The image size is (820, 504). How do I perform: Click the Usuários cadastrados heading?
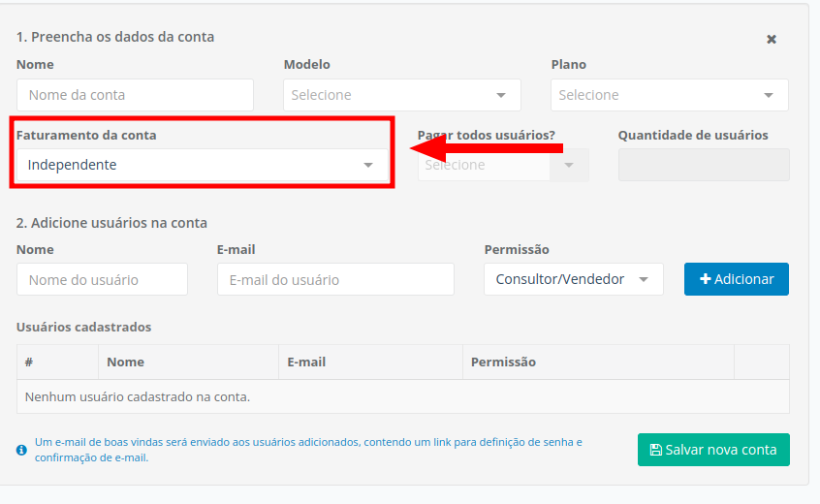83,327
